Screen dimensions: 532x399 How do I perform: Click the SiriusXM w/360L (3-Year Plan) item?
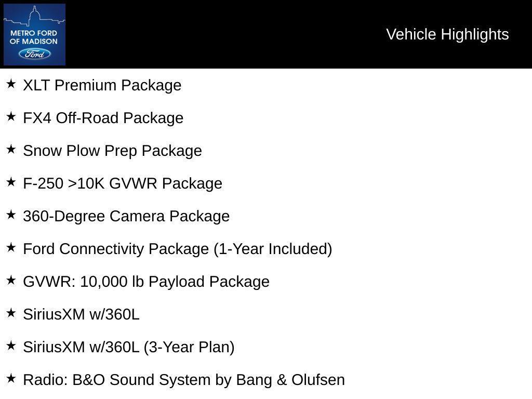tap(129, 347)
